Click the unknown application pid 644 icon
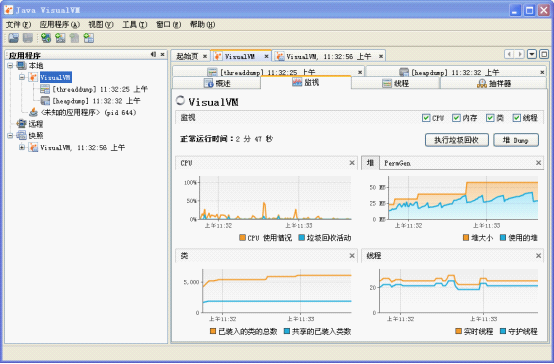Viewport: 554px width, 364px height. 33,112
